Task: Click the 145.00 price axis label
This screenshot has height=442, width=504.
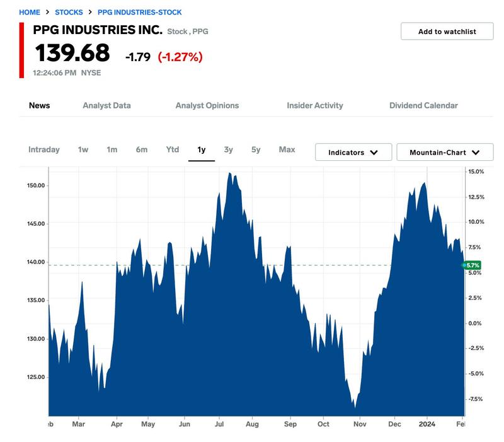Action: click(x=36, y=224)
